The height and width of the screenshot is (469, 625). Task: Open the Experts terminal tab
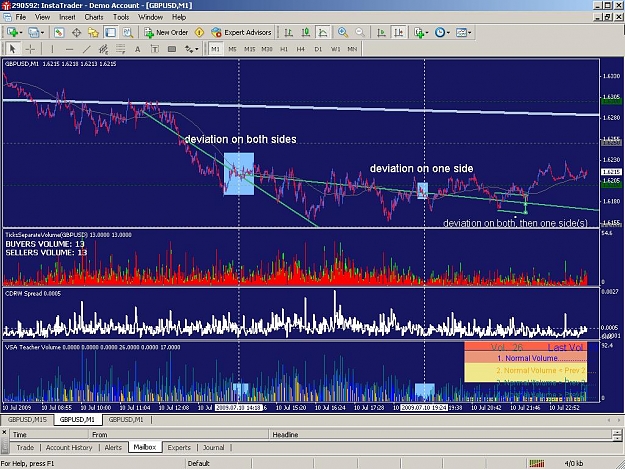click(179, 447)
